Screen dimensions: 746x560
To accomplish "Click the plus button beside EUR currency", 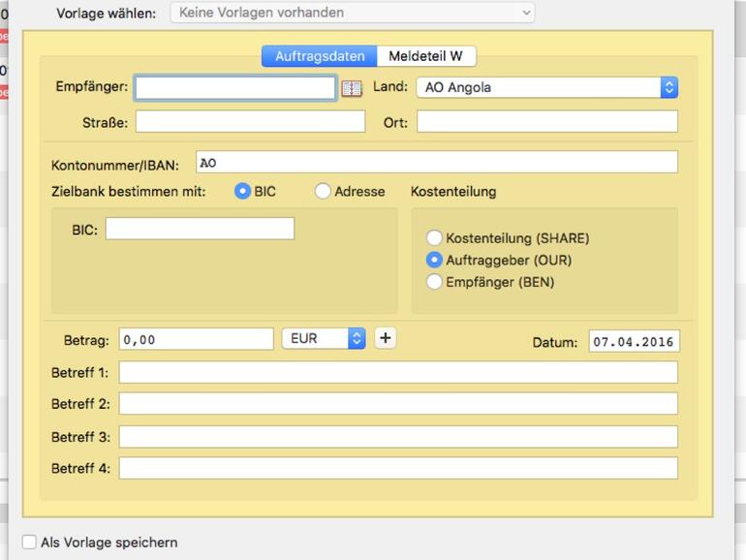I will point(385,338).
